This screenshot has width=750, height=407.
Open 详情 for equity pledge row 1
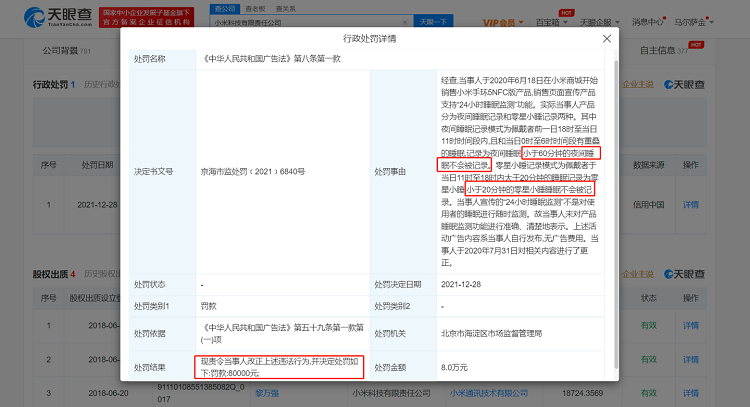tap(691, 325)
